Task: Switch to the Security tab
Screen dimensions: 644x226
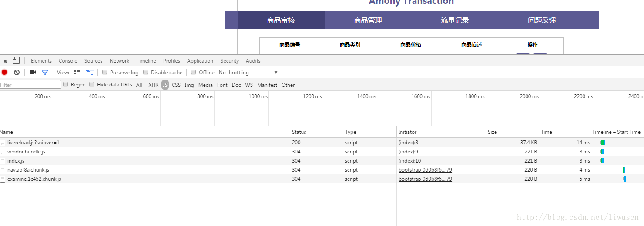Action: [x=230, y=61]
